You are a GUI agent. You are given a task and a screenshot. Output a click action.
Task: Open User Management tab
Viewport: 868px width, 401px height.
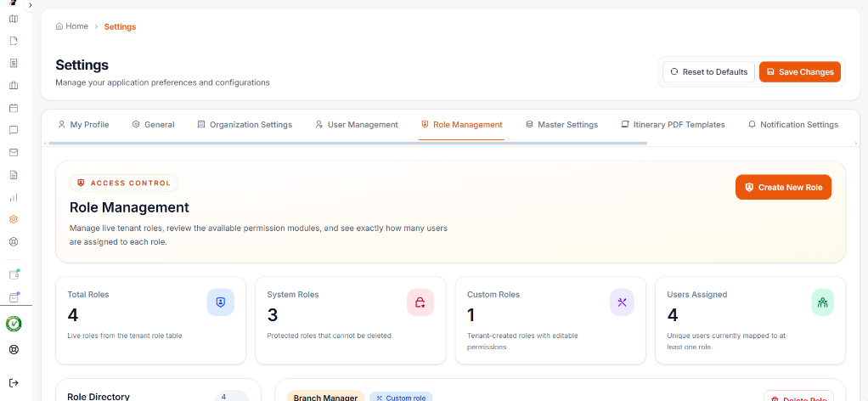coord(357,125)
